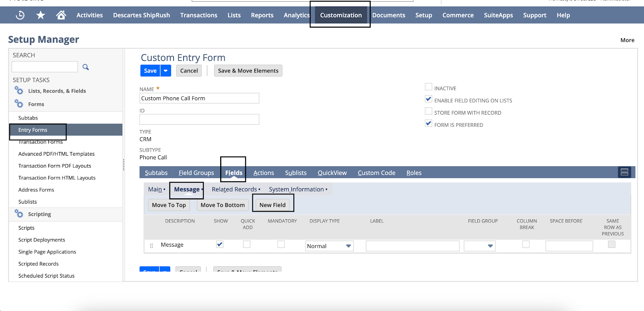
Task: Click the Move To Top button
Action: tap(169, 205)
